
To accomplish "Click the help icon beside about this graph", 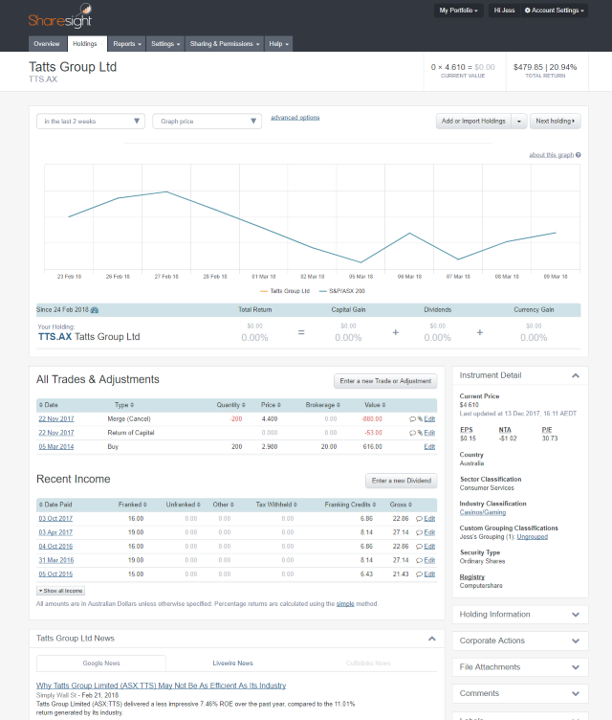I will tap(578, 155).
